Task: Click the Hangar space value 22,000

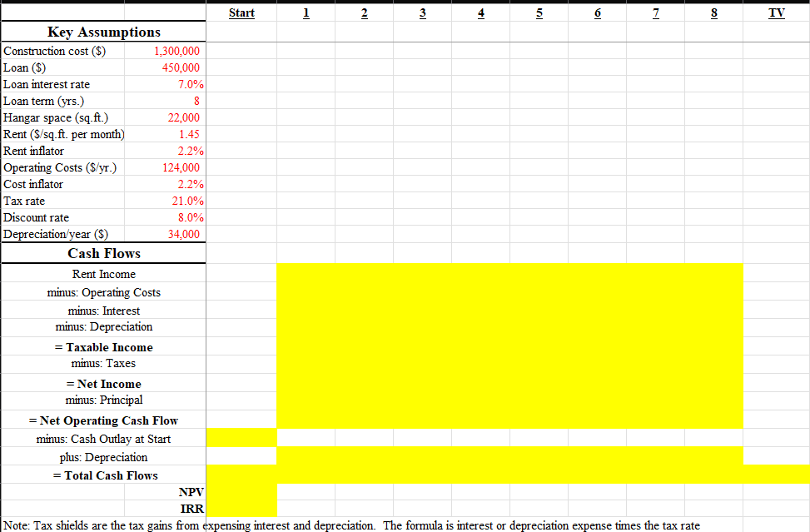Action: pyautogui.click(x=183, y=117)
